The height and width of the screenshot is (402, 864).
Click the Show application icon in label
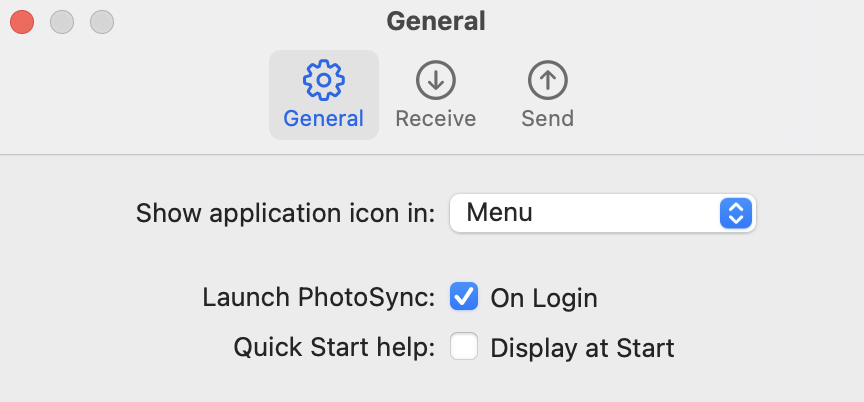pos(285,214)
